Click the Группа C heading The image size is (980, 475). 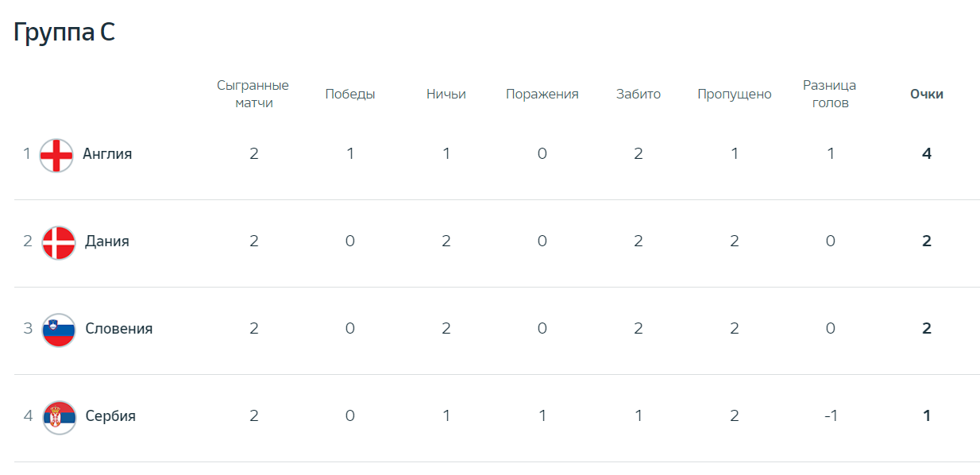pyautogui.click(x=64, y=32)
